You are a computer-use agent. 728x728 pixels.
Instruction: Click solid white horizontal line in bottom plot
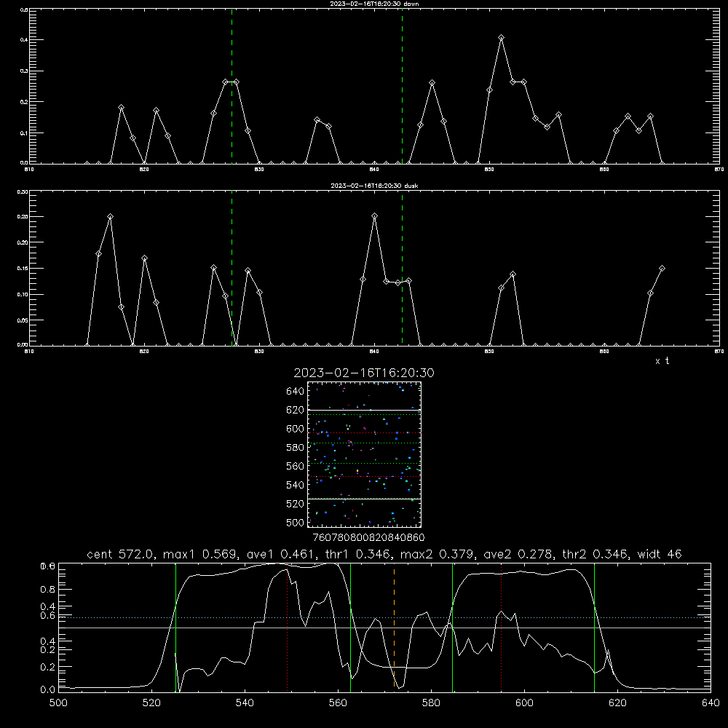click(384, 628)
